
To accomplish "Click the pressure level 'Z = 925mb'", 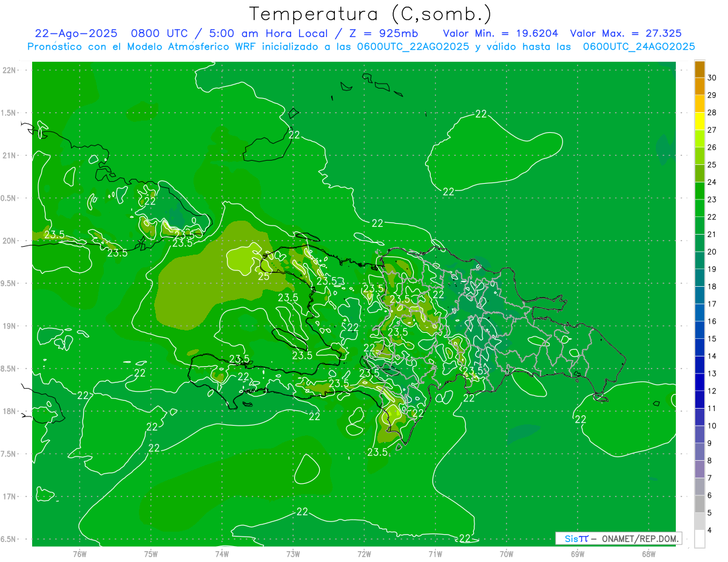I will point(384,33).
